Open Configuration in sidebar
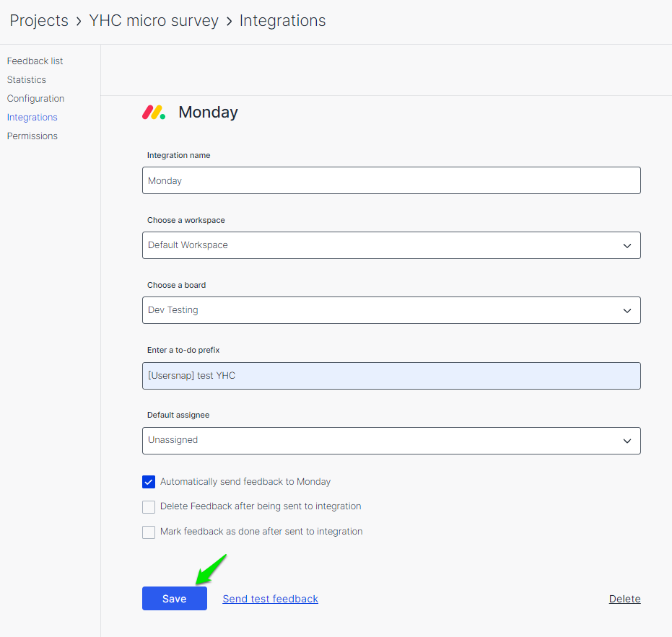This screenshot has height=637, width=672. click(35, 99)
